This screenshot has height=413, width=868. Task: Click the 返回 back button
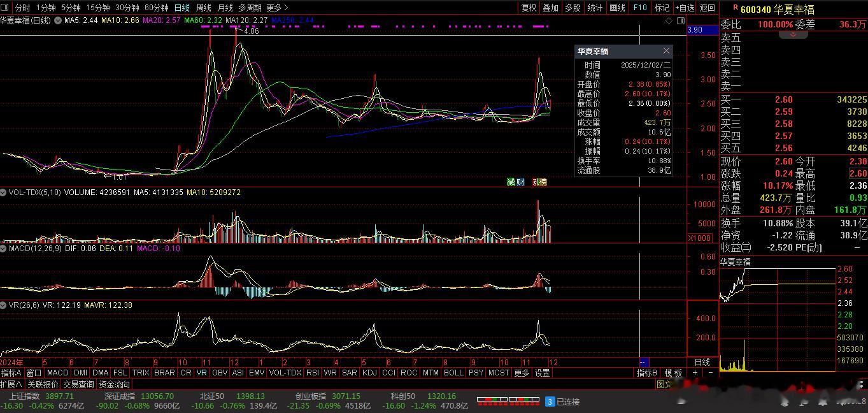pos(708,8)
